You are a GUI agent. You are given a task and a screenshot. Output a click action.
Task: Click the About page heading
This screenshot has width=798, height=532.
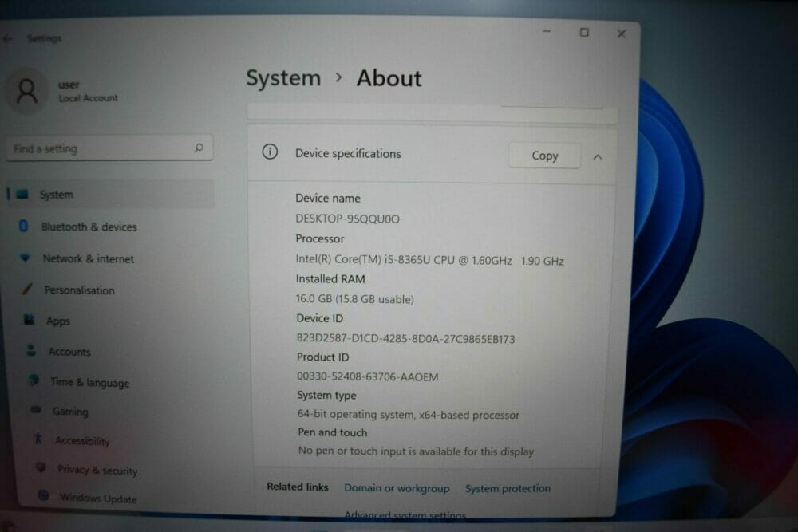pos(389,78)
